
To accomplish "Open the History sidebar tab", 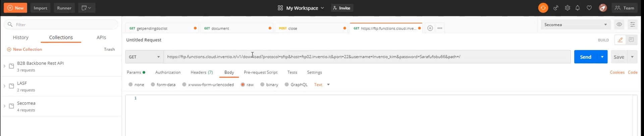I will point(20,38).
